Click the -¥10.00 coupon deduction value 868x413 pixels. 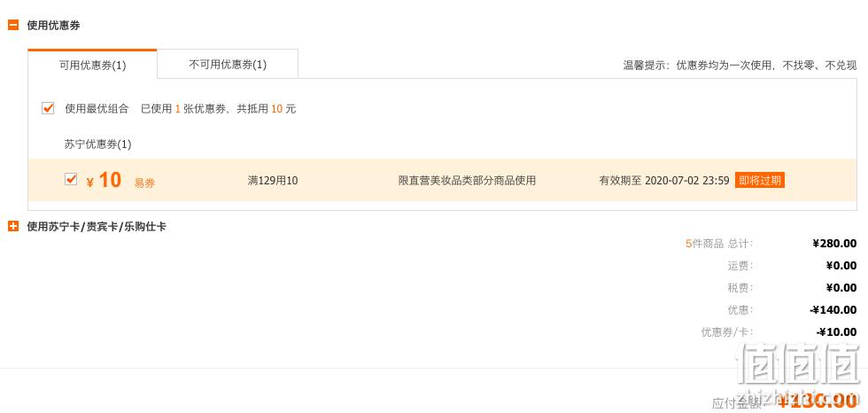pyautogui.click(x=836, y=332)
